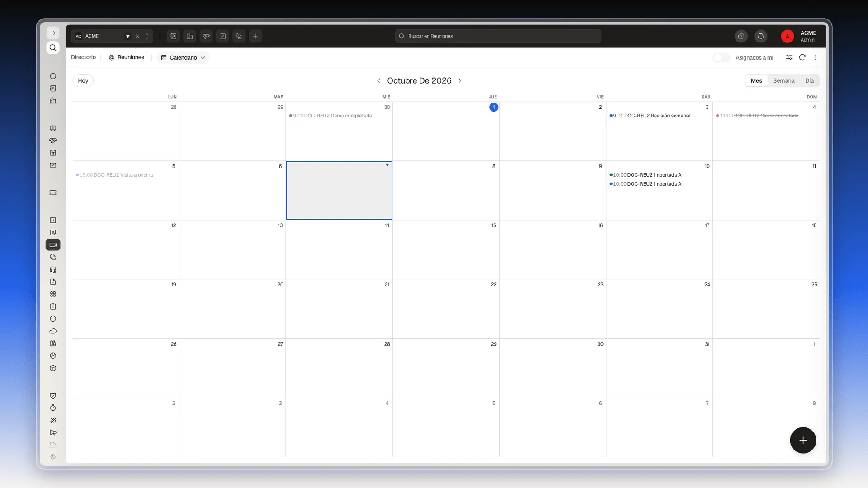The image size is (868, 488).
Task: Open the pie chart reports icon
Action: coord(53,356)
